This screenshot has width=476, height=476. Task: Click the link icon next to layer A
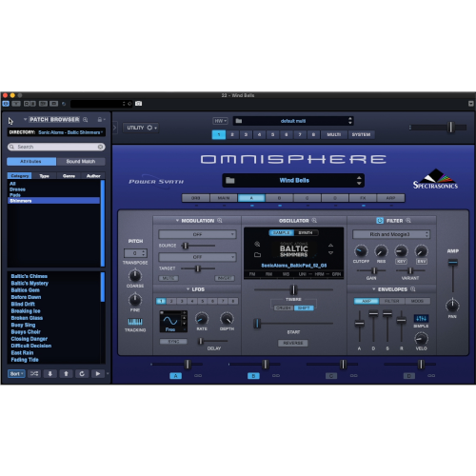[x=198, y=376]
